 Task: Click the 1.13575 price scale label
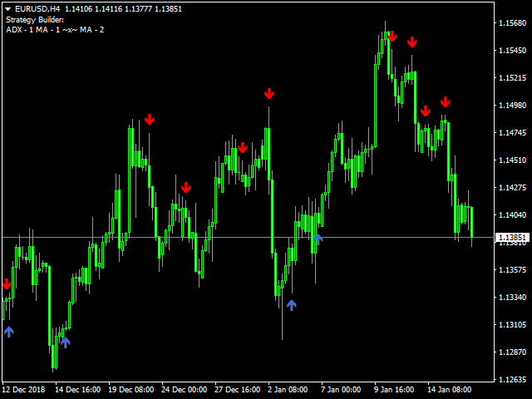click(x=512, y=269)
